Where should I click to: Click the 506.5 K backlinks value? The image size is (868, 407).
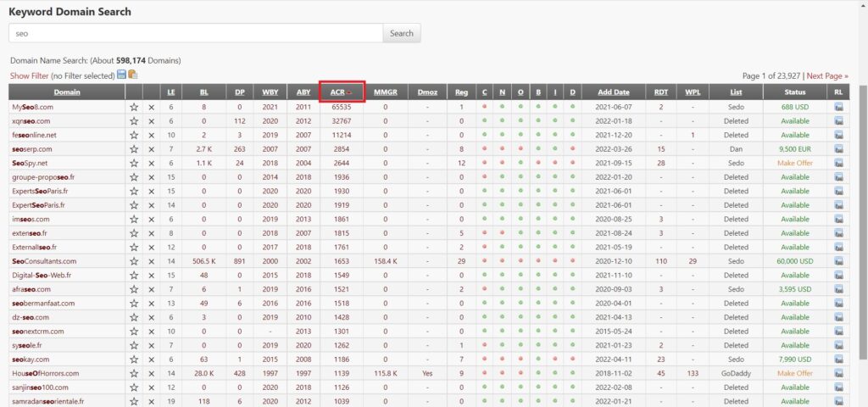203,261
